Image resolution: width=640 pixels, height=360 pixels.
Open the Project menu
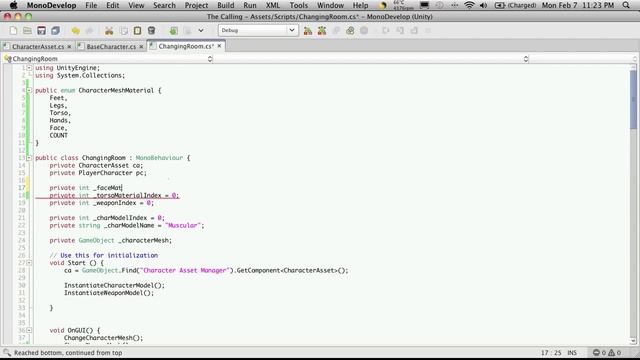click(x=196, y=5)
